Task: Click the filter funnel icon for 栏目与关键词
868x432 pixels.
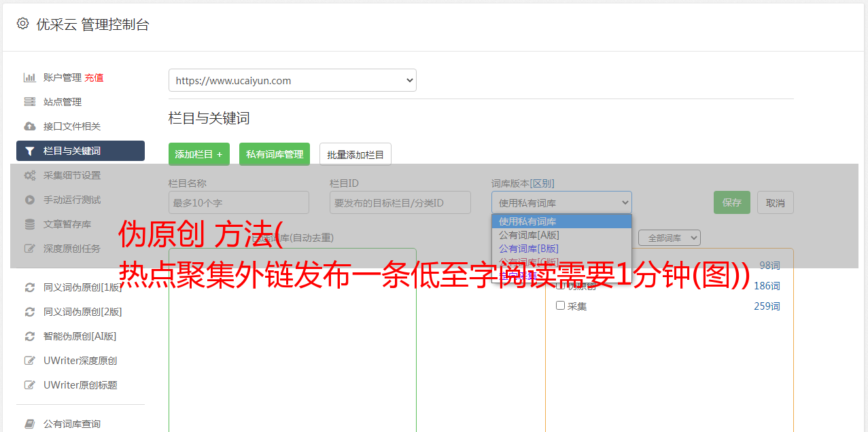Action: click(x=29, y=151)
